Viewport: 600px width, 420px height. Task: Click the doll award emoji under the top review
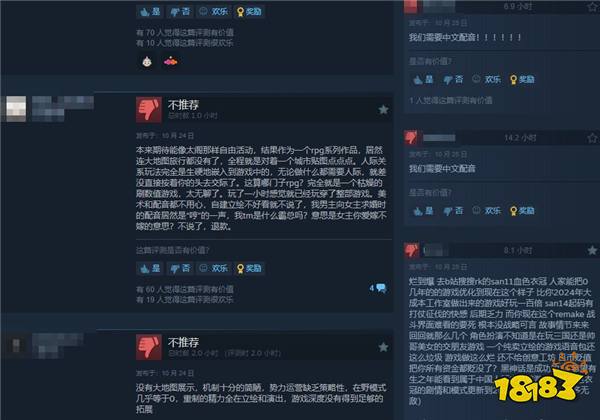click(x=147, y=61)
